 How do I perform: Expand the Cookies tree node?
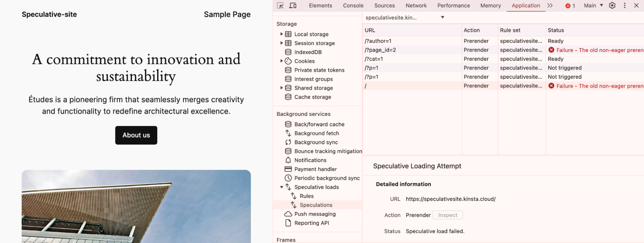(282, 61)
